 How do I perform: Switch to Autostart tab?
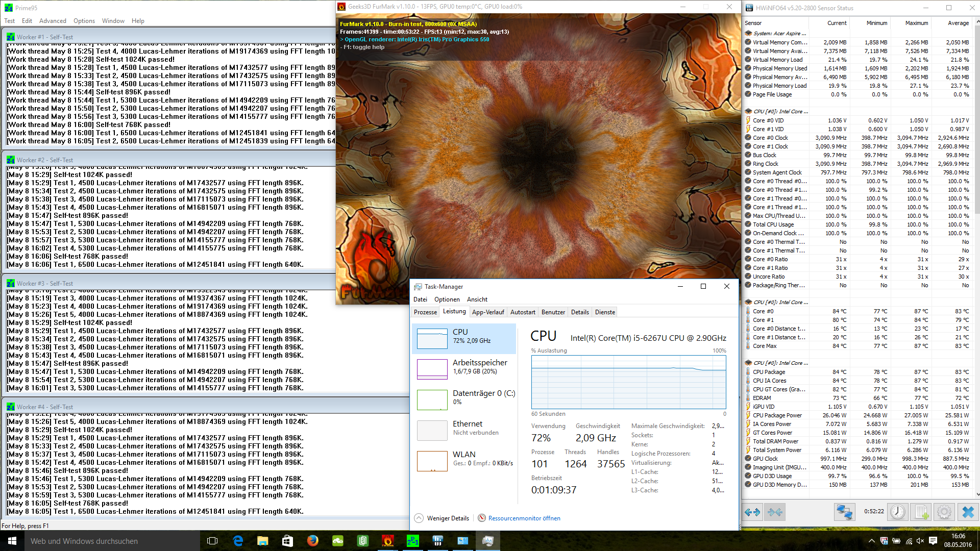point(523,312)
